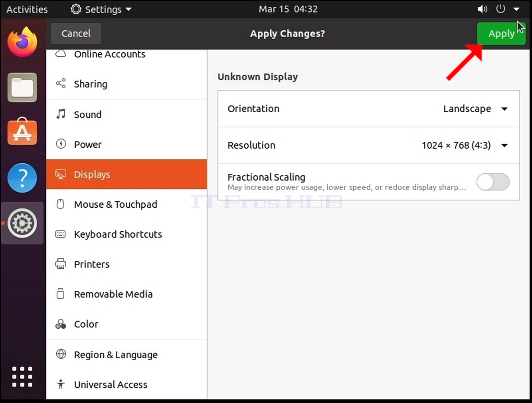Select the Color settings entry
This screenshot has height=403, width=532.
click(127, 324)
